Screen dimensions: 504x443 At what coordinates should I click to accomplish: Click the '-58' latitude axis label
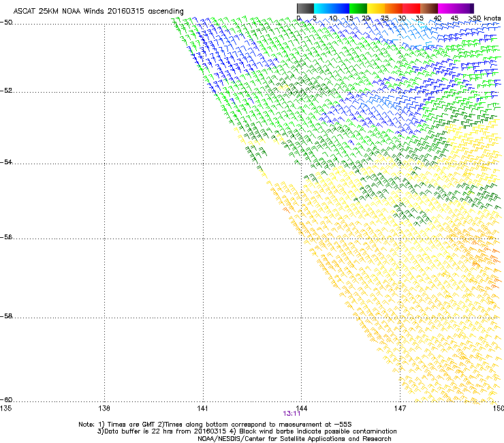point(6,316)
